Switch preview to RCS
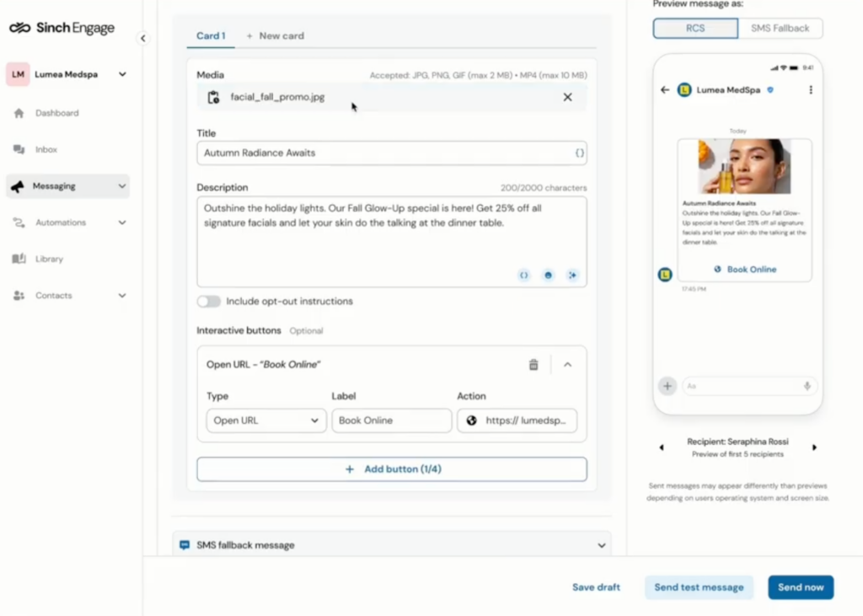Image resolution: width=863 pixels, height=616 pixels. 695,28
